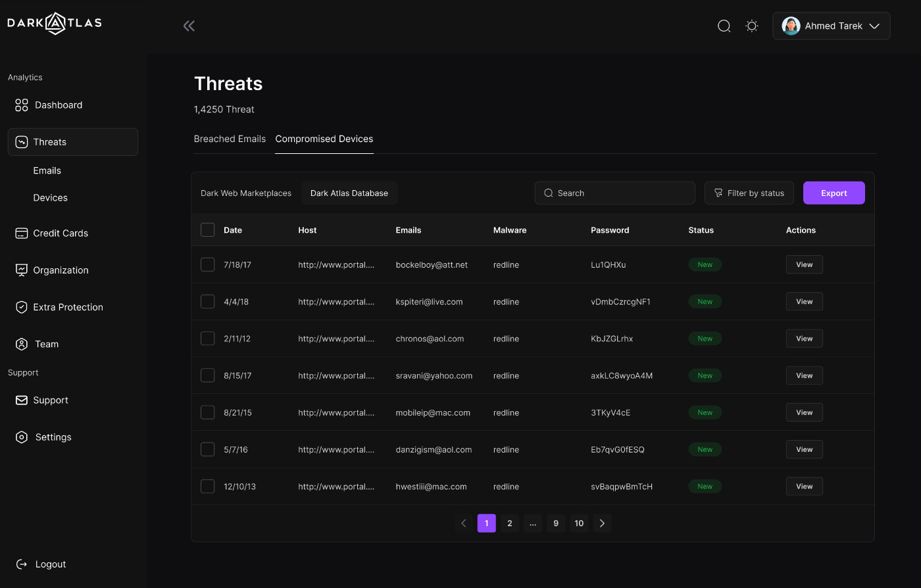921x588 pixels.
Task: Select the Team icon in the sidebar
Action: [20, 344]
